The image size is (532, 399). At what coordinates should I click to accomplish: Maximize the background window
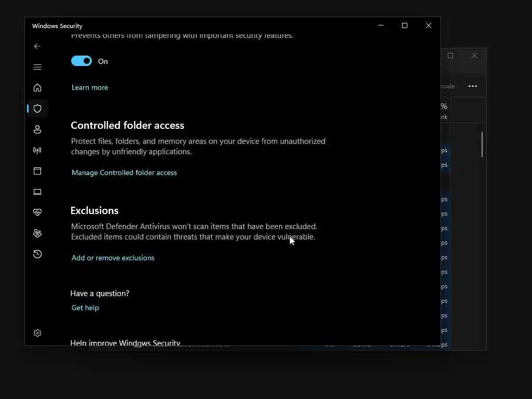450,56
